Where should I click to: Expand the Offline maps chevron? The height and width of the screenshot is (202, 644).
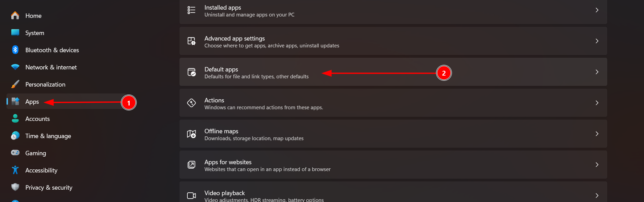pyautogui.click(x=597, y=134)
